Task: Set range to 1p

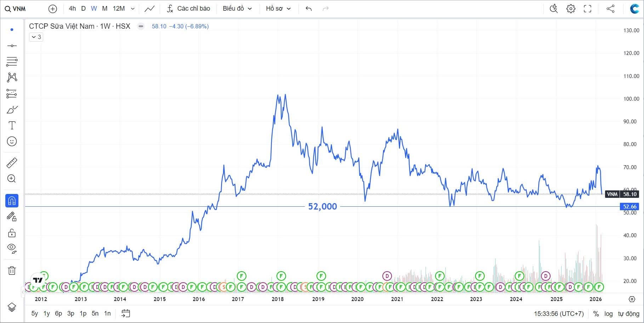Action: [x=83, y=313]
